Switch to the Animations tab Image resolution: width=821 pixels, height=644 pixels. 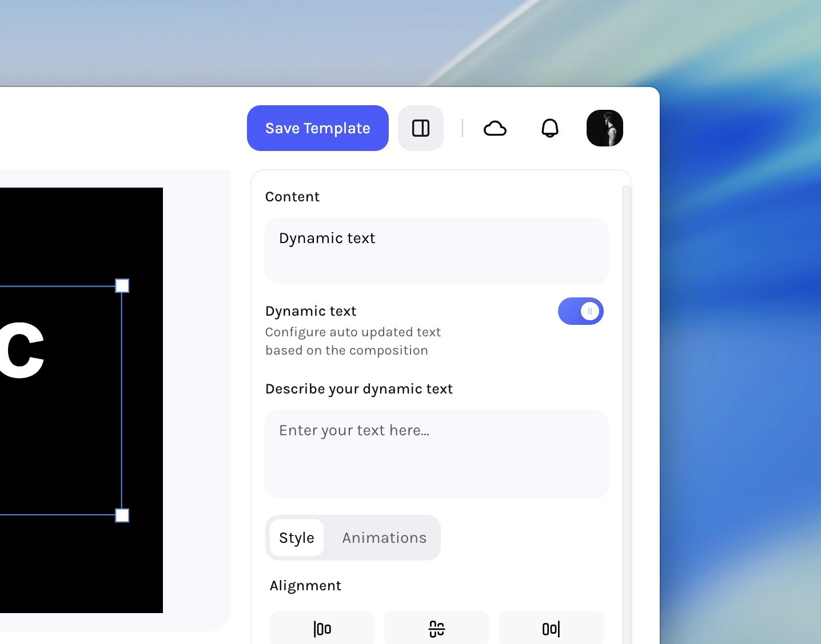click(x=384, y=538)
